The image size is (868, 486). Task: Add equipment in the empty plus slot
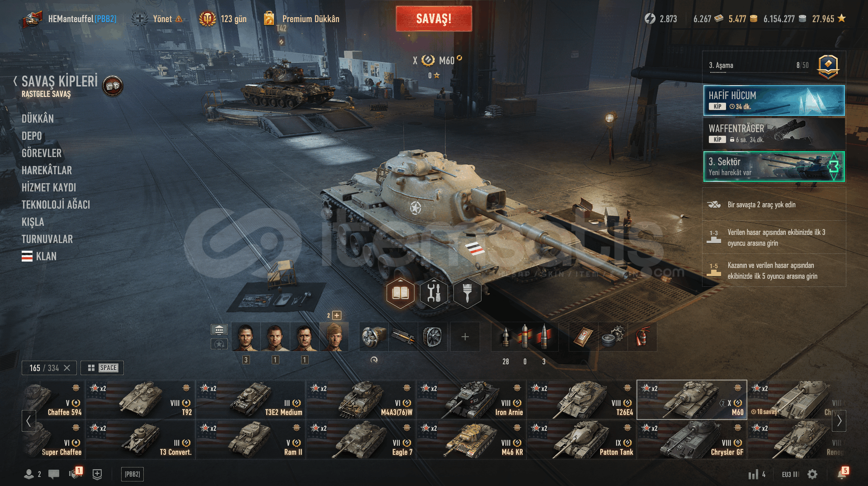pyautogui.click(x=465, y=337)
